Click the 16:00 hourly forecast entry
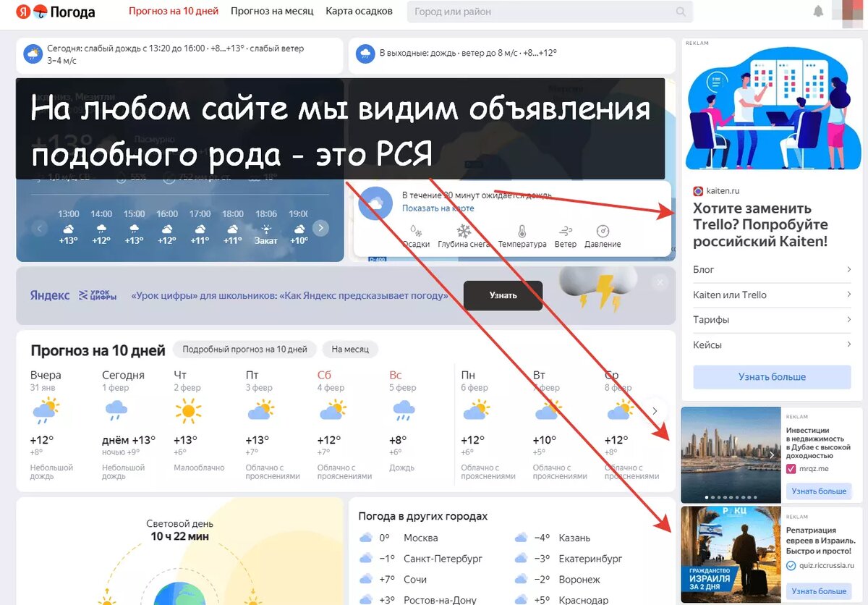 coord(167,227)
